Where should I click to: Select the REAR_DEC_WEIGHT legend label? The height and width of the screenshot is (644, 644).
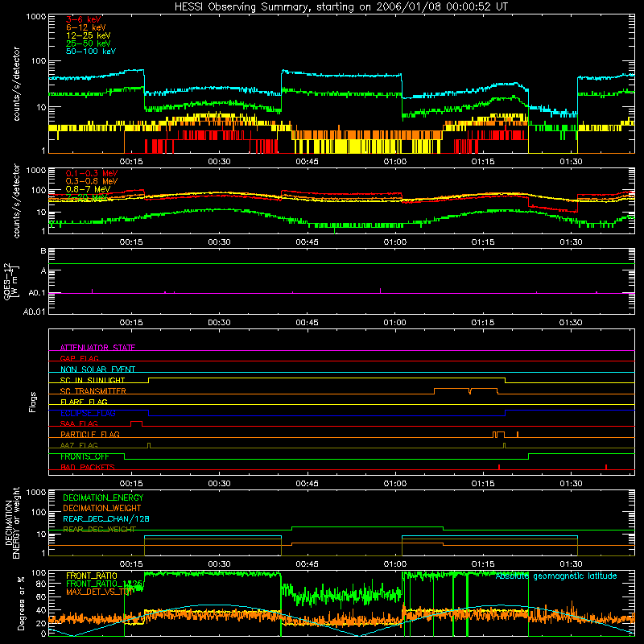(99, 529)
